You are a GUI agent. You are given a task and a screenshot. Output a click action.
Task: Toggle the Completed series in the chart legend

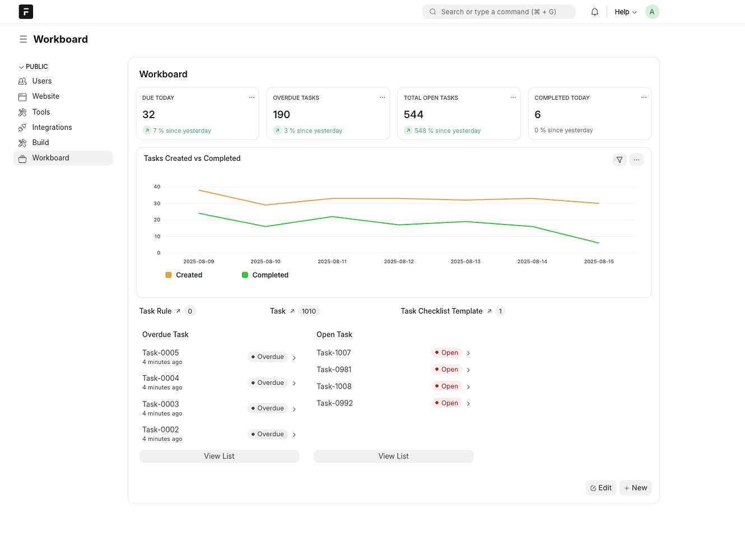[x=264, y=275]
